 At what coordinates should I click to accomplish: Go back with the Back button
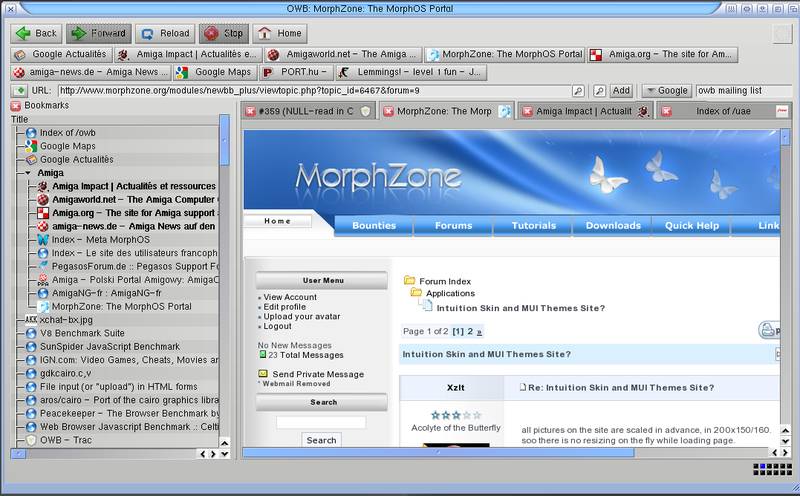[36, 34]
